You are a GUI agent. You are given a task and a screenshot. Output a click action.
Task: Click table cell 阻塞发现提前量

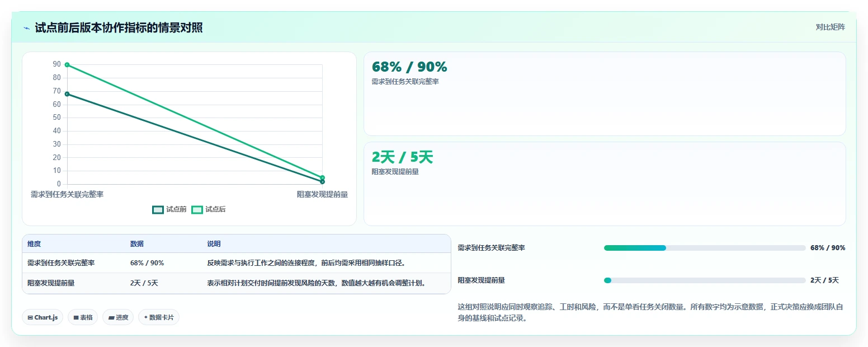pyautogui.click(x=51, y=283)
